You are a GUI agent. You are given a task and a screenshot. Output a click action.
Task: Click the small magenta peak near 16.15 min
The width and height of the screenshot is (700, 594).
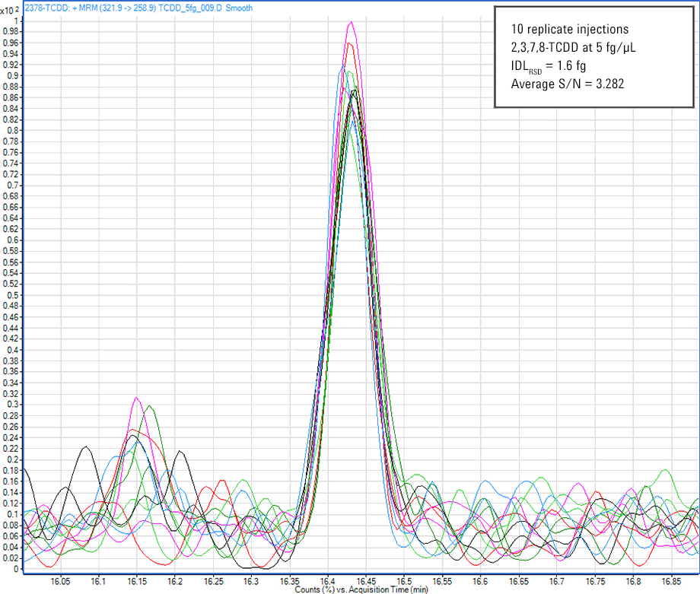click(136, 398)
